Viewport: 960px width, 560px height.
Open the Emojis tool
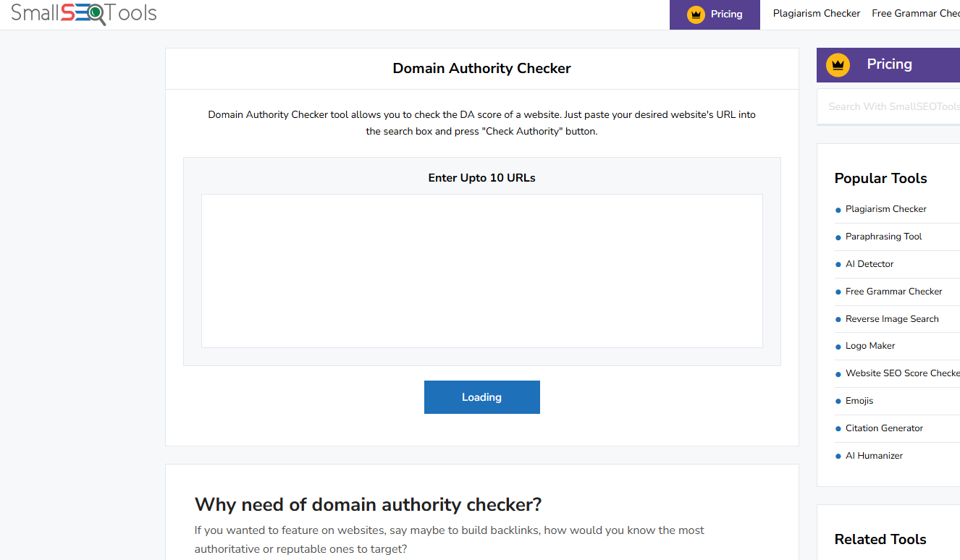click(859, 400)
